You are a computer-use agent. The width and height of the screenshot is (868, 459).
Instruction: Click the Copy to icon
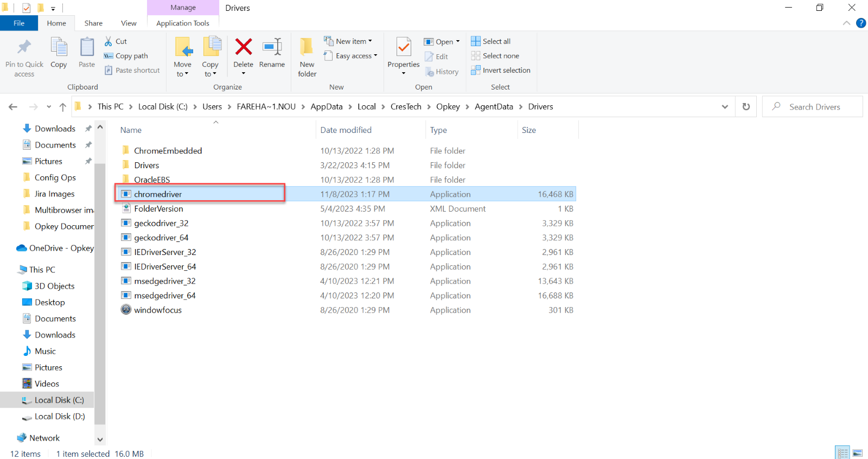click(x=211, y=47)
